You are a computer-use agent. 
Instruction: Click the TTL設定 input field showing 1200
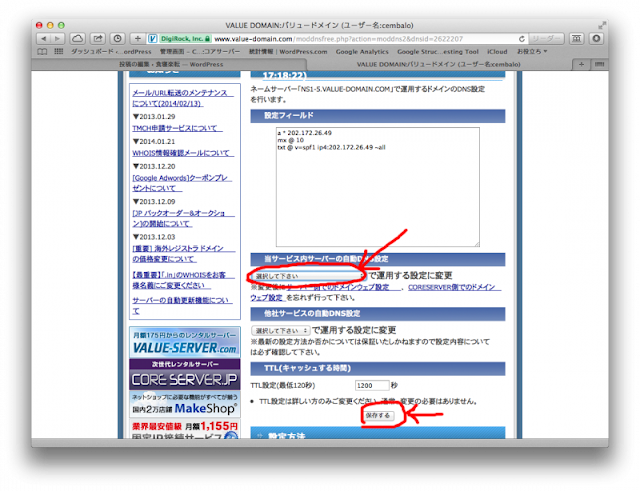[372, 385]
